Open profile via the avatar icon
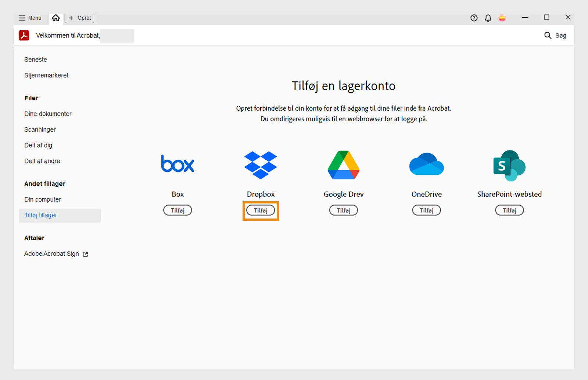Viewport: 588px width, 380px height. tap(502, 17)
